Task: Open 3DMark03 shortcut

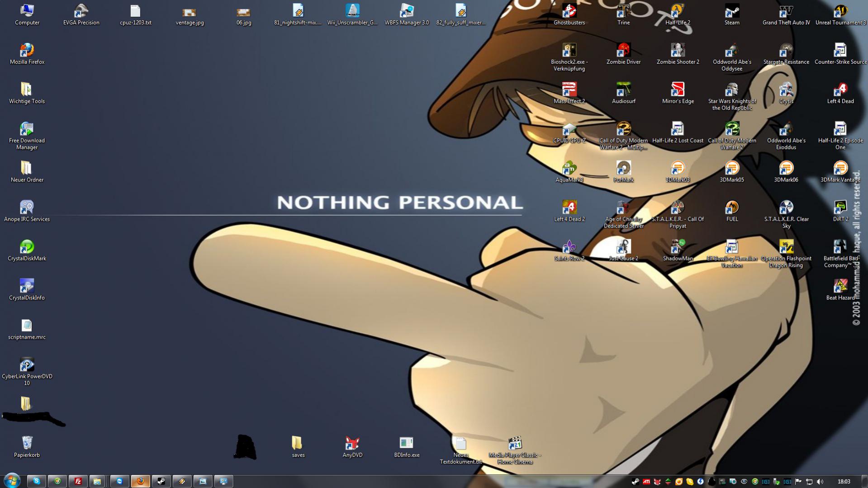Action: click(x=678, y=171)
